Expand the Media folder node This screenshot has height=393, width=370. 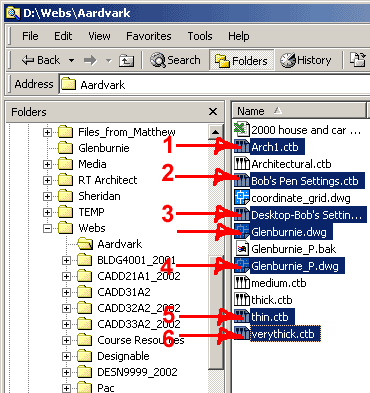47,164
